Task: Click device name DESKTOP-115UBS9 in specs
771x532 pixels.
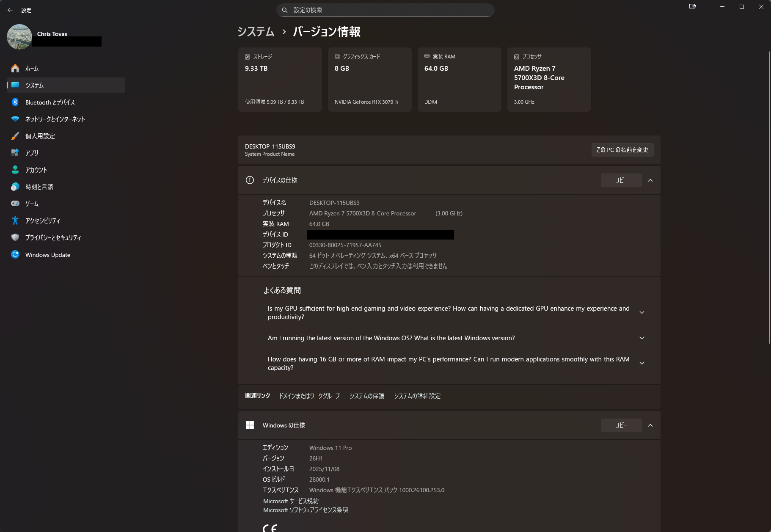Action: pyautogui.click(x=334, y=203)
